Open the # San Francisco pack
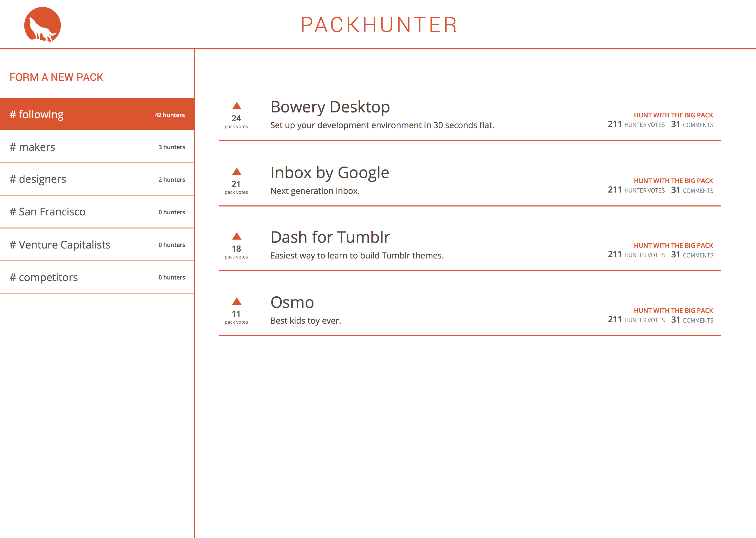This screenshot has height=538, width=756. click(x=97, y=212)
